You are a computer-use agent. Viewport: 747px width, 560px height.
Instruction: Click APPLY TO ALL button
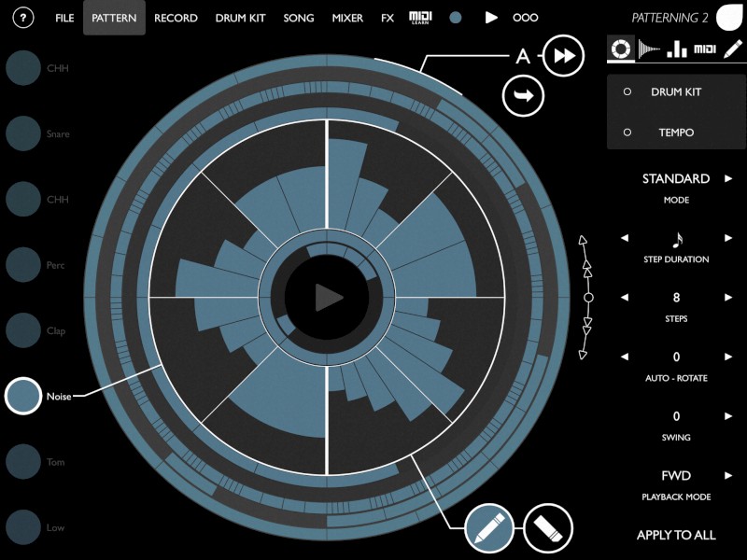676,535
